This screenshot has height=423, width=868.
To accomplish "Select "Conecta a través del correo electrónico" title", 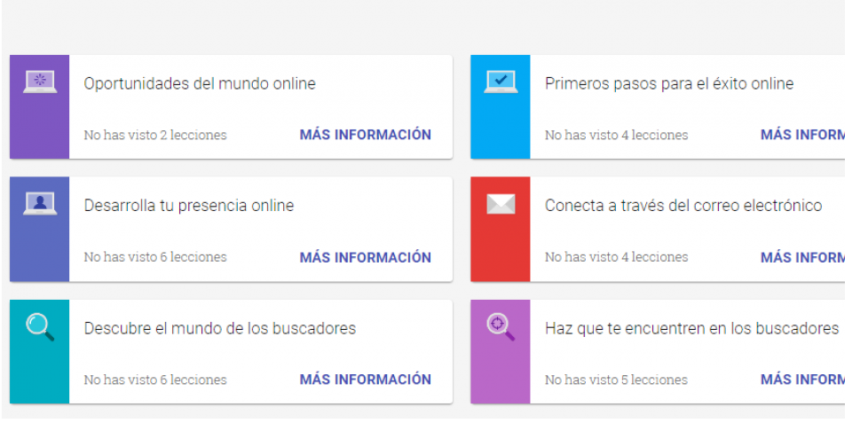I will tap(683, 206).
